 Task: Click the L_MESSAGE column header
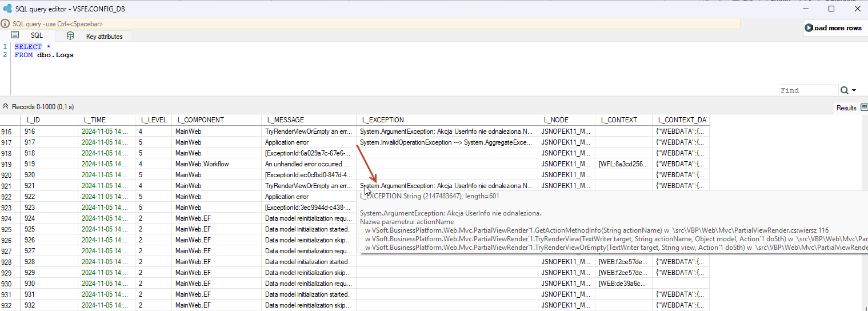(309, 120)
